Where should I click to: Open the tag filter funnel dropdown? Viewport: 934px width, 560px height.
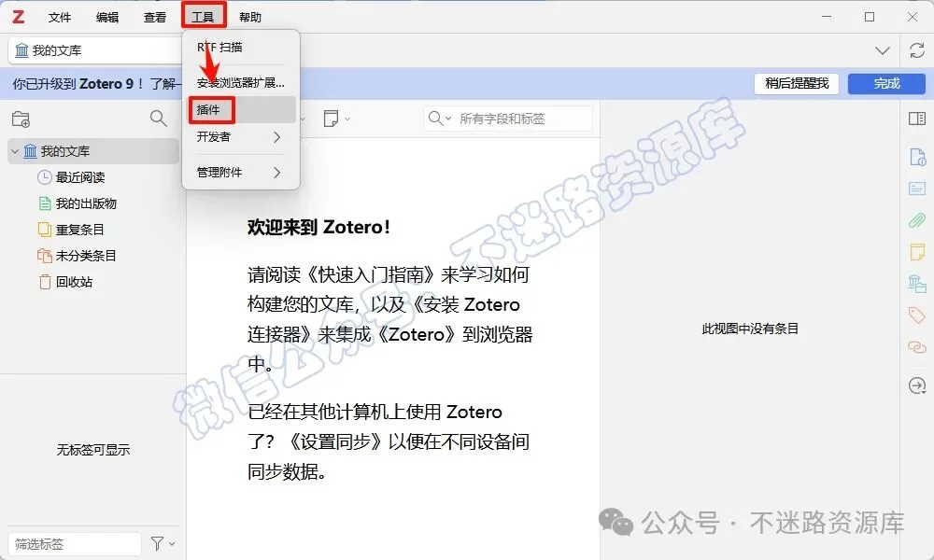(162, 543)
